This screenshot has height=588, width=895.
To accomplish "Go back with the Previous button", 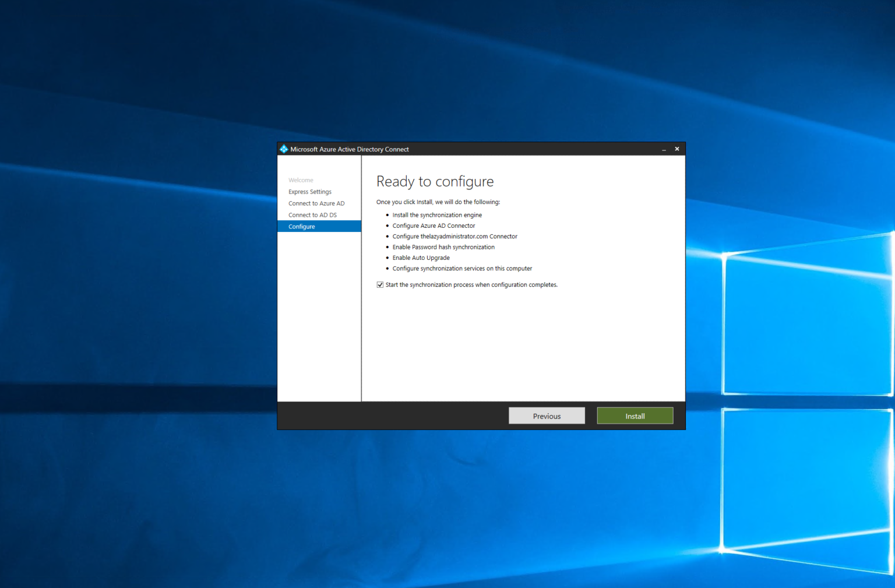I will click(x=547, y=416).
